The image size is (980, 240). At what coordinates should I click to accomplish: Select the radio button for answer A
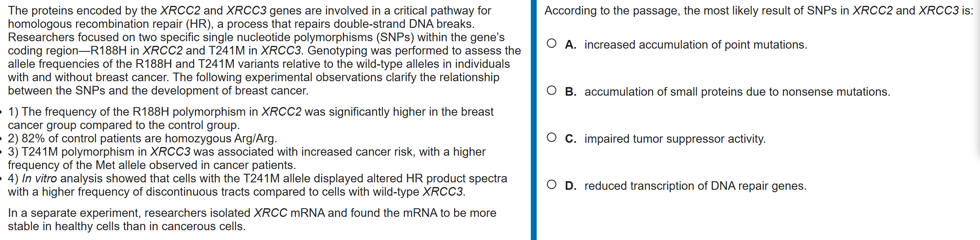(551, 44)
